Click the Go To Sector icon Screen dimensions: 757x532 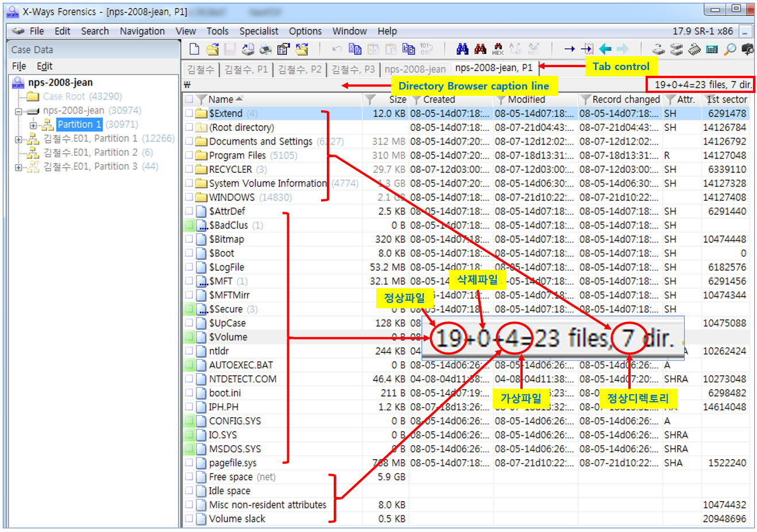tap(587, 49)
